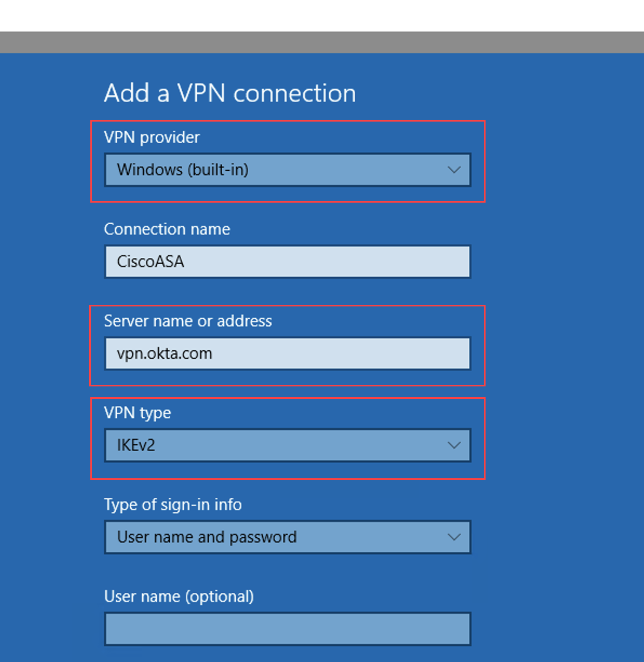Expand the 'User name and password' selector

point(288,537)
